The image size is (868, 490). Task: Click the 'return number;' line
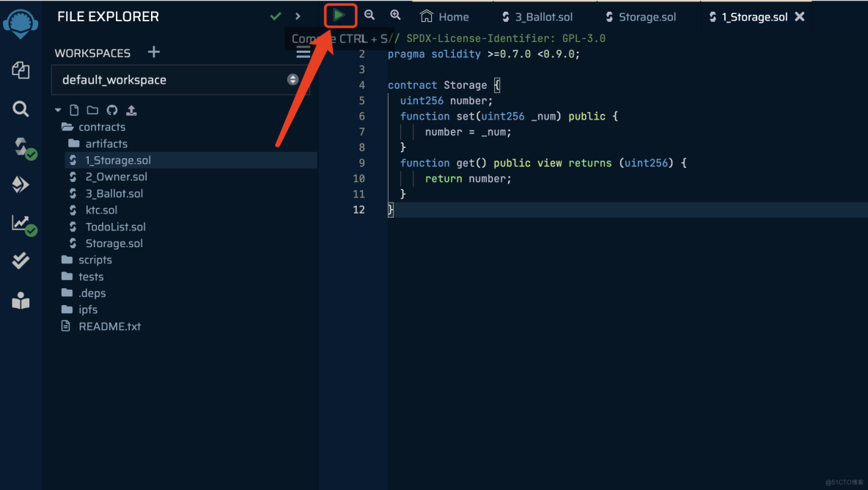coord(468,178)
